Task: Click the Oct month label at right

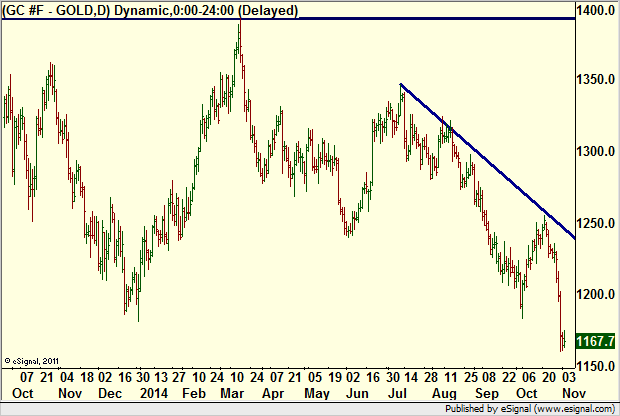Action: (x=527, y=393)
